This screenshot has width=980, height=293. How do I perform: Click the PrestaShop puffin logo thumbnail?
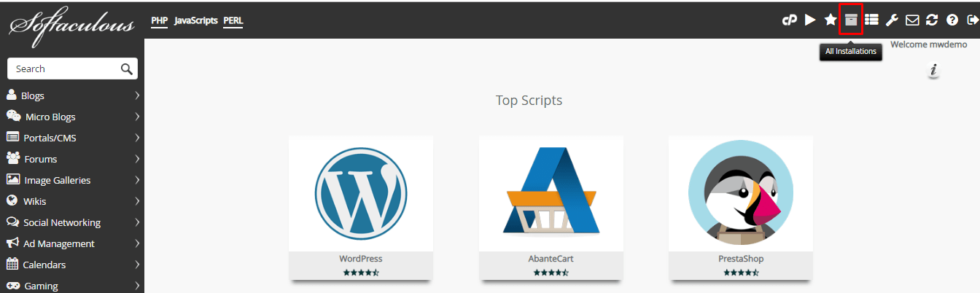pyautogui.click(x=740, y=192)
